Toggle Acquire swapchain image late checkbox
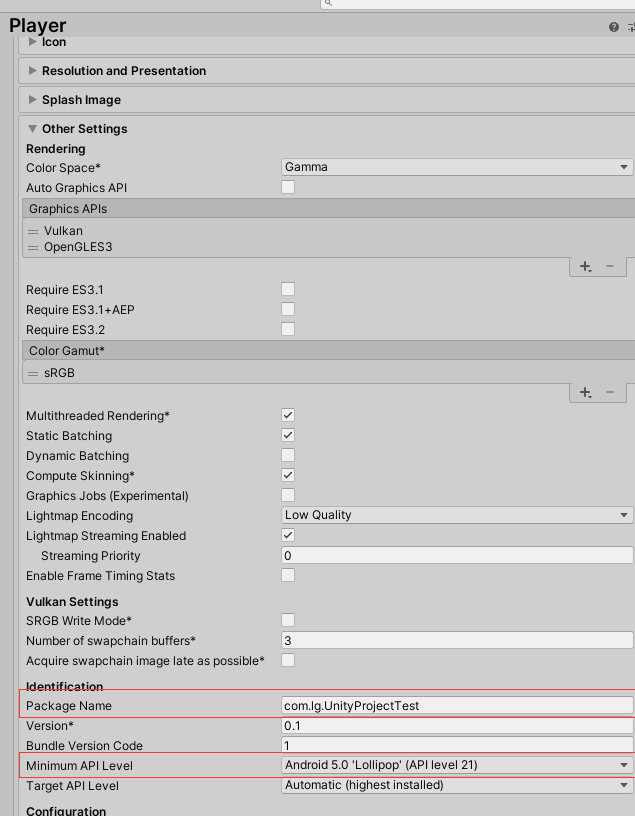 click(288, 660)
